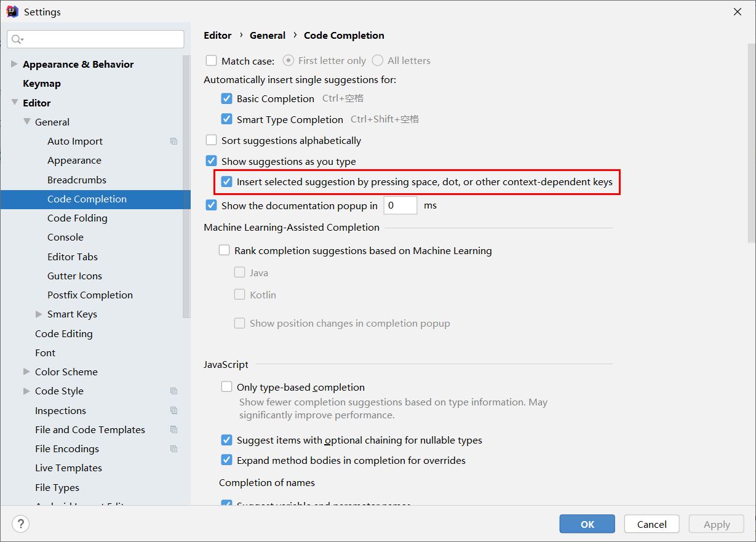Click the General breadcrumb in the header
This screenshot has height=542, width=756.
pos(268,36)
